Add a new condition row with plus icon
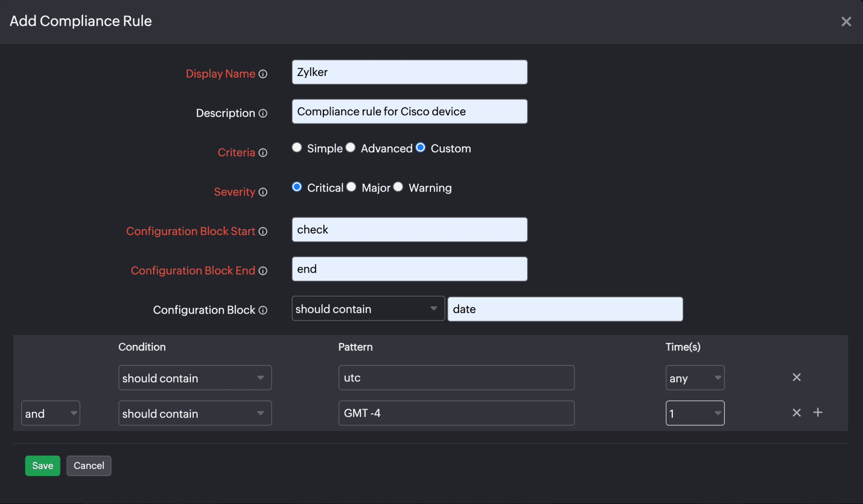 point(818,413)
